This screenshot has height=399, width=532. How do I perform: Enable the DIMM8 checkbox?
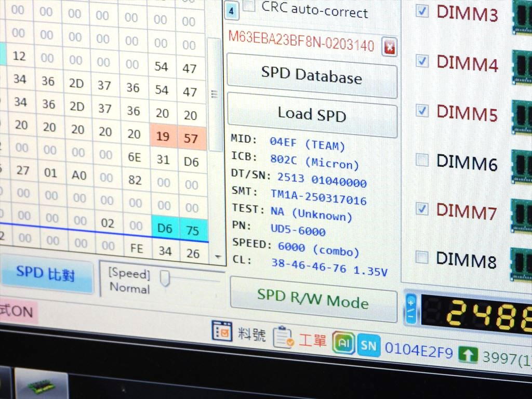[x=422, y=257]
